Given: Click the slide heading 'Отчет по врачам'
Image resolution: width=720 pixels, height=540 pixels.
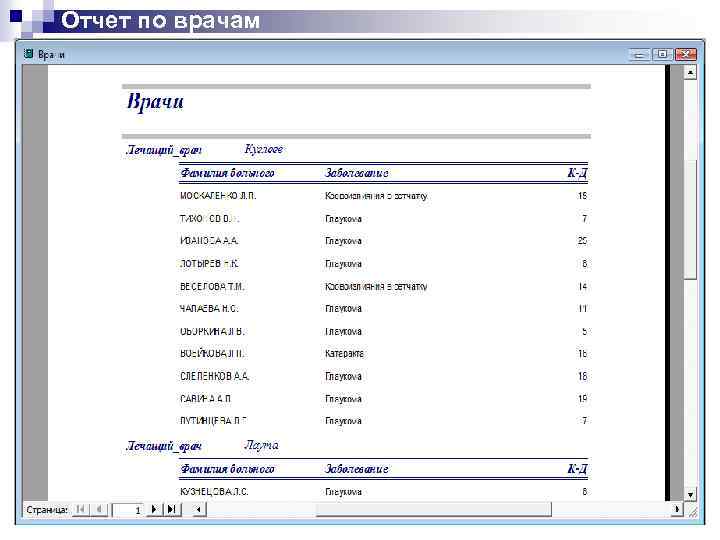Looking at the screenshot, I should click(x=160, y=21).
